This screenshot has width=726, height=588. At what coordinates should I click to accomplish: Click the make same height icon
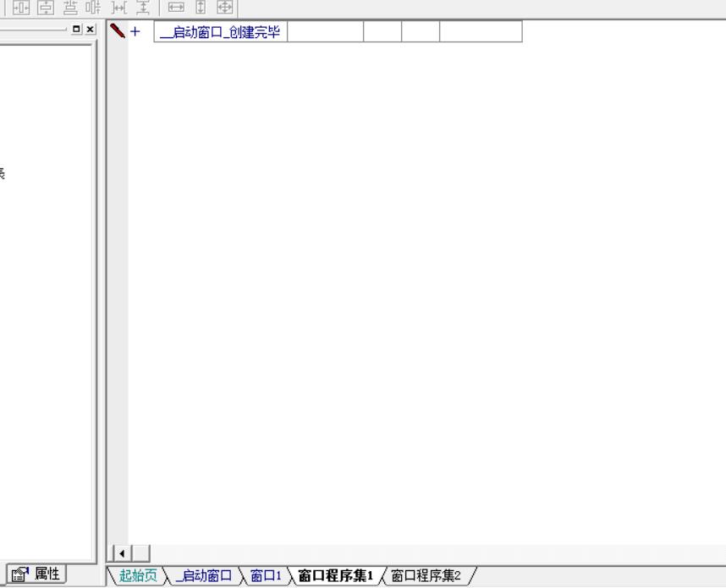201,8
